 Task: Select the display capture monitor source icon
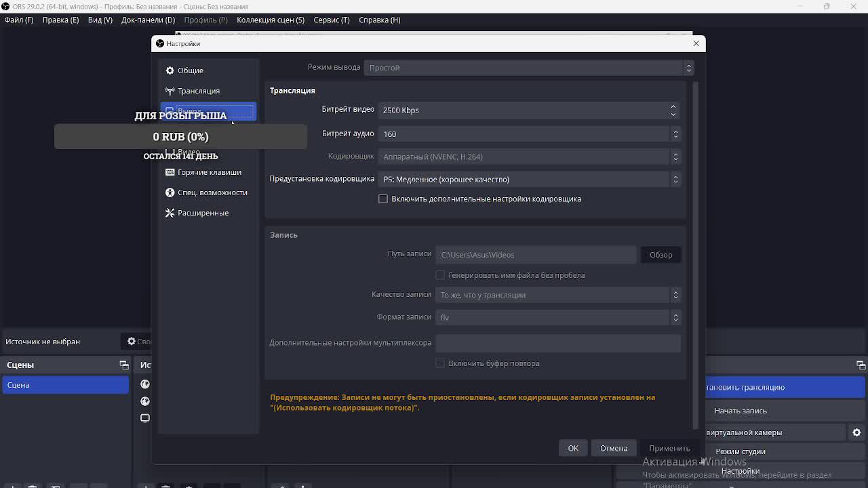(x=145, y=418)
